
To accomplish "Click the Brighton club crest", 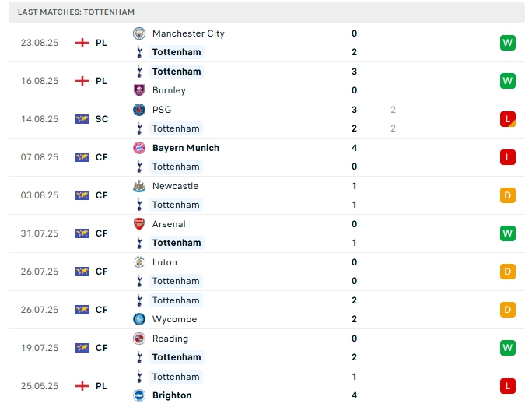I will tap(139, 395).
